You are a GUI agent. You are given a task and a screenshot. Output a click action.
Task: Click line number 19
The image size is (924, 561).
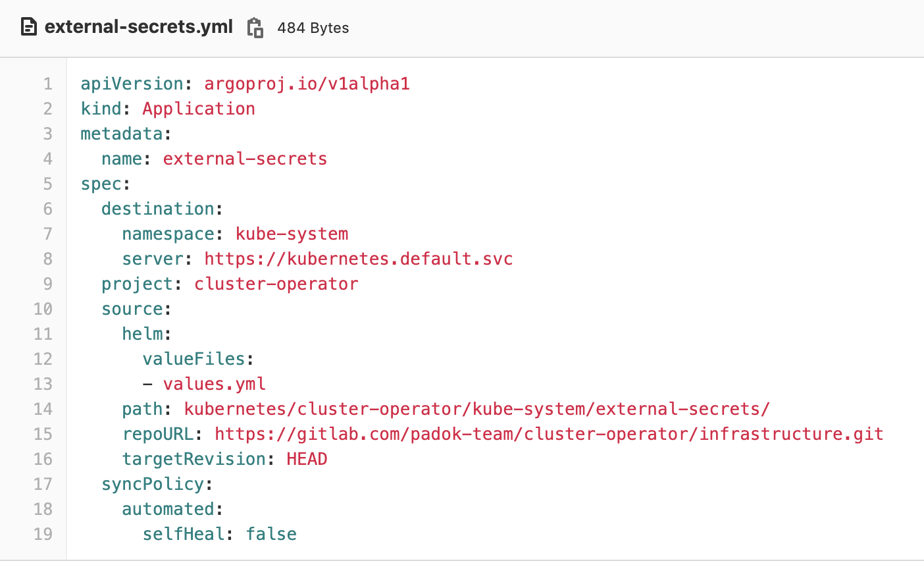43,534
